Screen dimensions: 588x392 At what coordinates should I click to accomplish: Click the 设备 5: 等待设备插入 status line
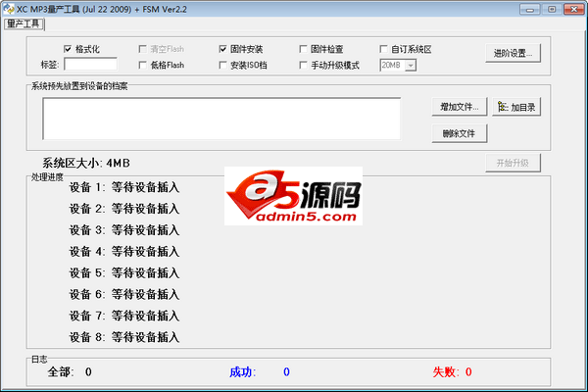pyautogui.click(x=124, y=272)
